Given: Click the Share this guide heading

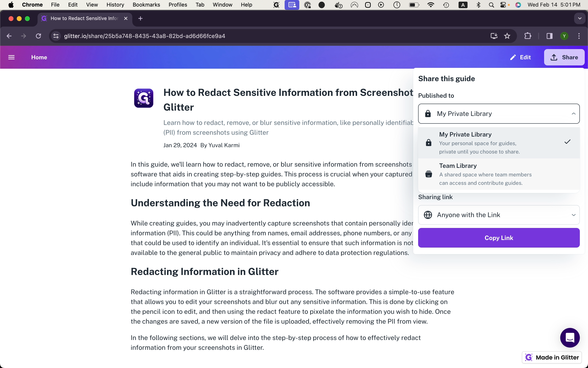Looking at the screenshot, I should (x=446, y=79).
